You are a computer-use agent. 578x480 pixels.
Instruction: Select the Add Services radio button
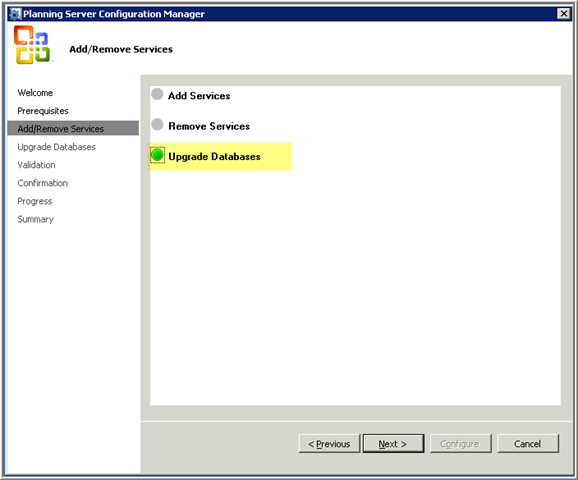pyautogui.click(x=157, y=94)
